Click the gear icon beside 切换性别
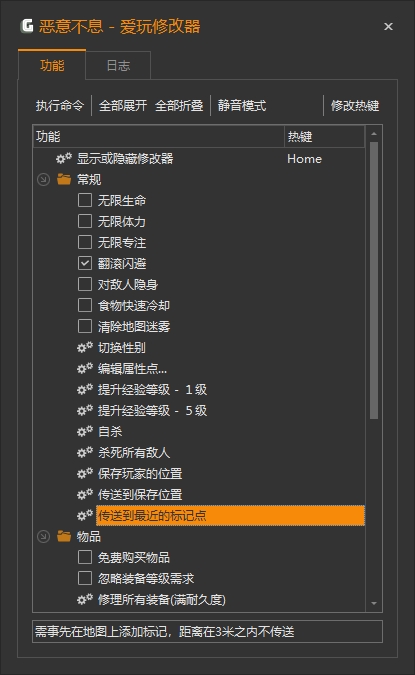The width and height of the screenshot is (415, 675). 85,347
